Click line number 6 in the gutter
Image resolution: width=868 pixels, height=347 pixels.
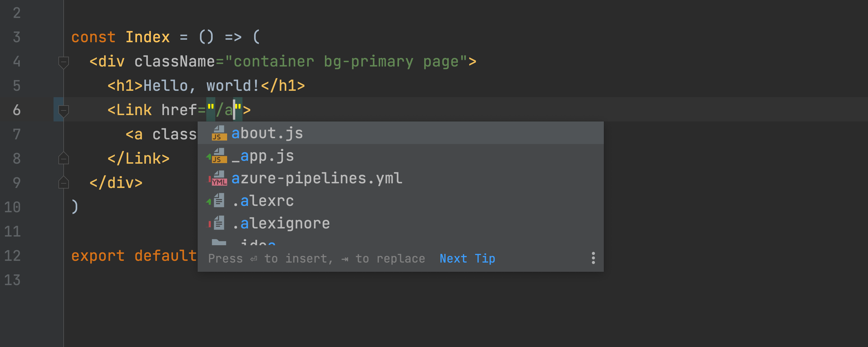[16, 110]
